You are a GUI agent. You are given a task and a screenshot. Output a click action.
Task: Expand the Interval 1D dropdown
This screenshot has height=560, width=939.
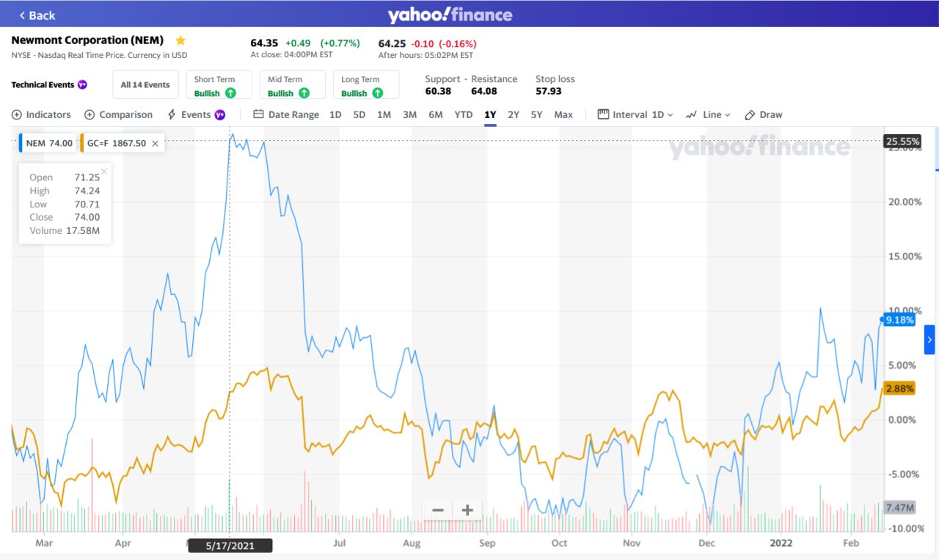tap(635, 114)
